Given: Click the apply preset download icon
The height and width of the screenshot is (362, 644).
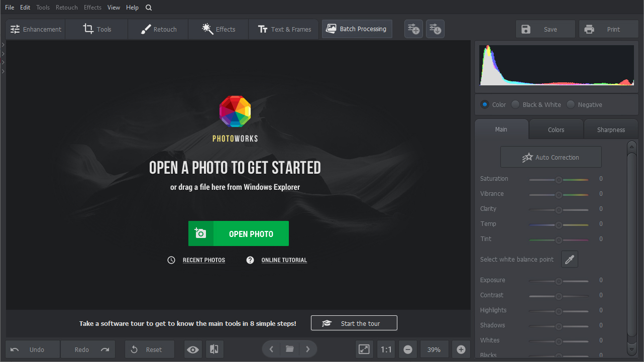Looking at the screenshot, I should click(x=435, y=29).
